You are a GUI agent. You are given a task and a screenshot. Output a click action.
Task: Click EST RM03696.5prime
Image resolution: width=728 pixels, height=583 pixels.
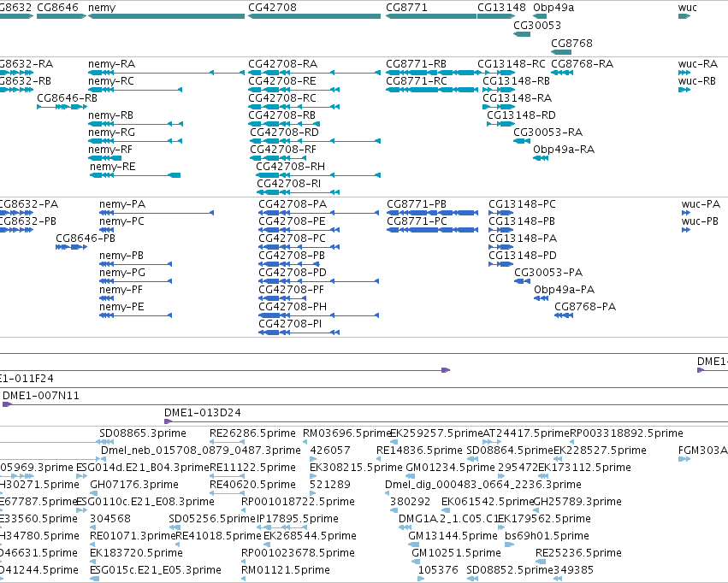click(x=347, y=433)
